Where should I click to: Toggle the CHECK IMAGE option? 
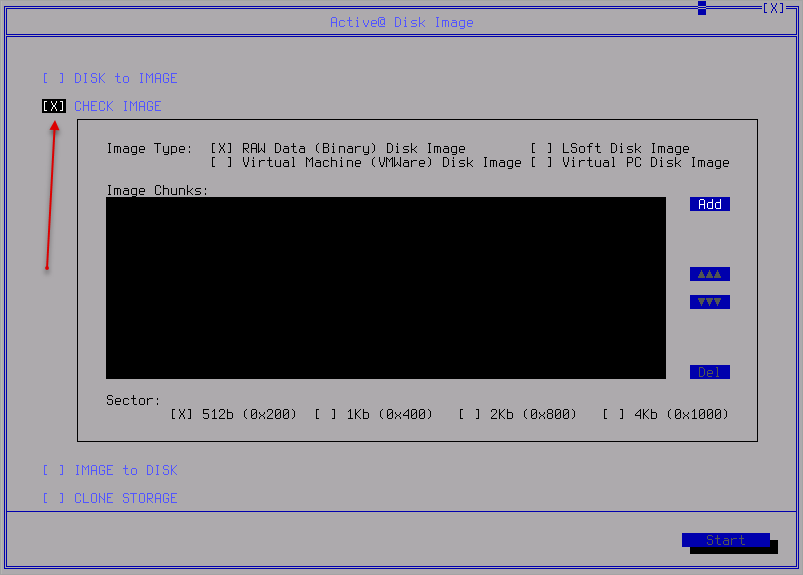101,106
